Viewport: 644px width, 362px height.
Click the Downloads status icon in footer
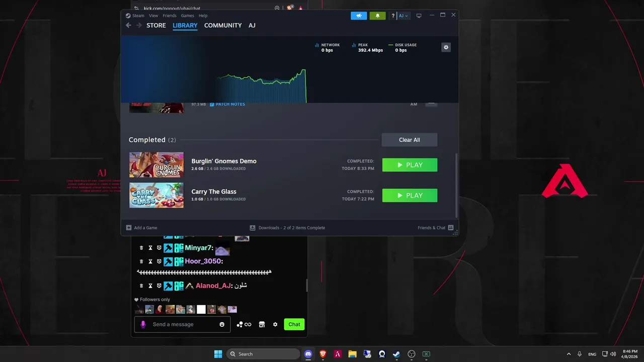(x=253, y=228)
